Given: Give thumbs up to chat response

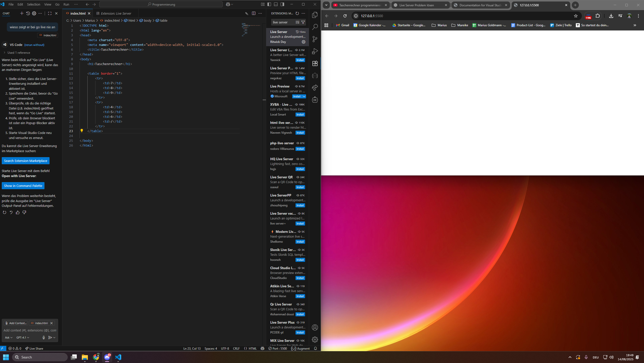Looking at the screenshot, I should point(18,212).
